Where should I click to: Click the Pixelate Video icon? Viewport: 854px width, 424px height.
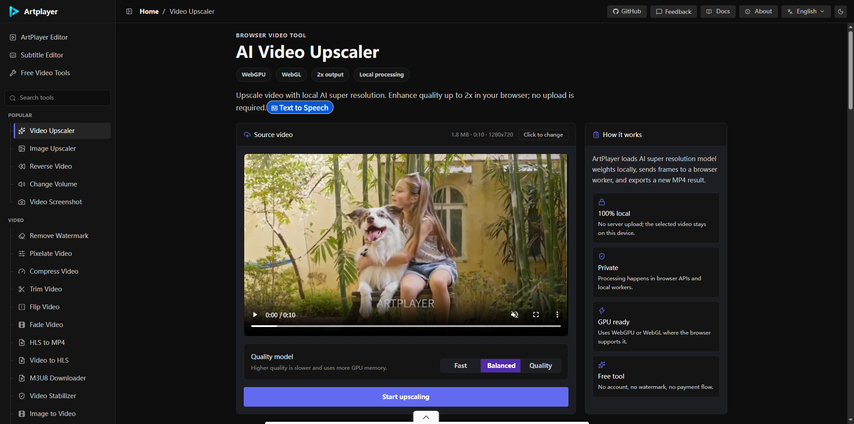[x=22, y=253]
